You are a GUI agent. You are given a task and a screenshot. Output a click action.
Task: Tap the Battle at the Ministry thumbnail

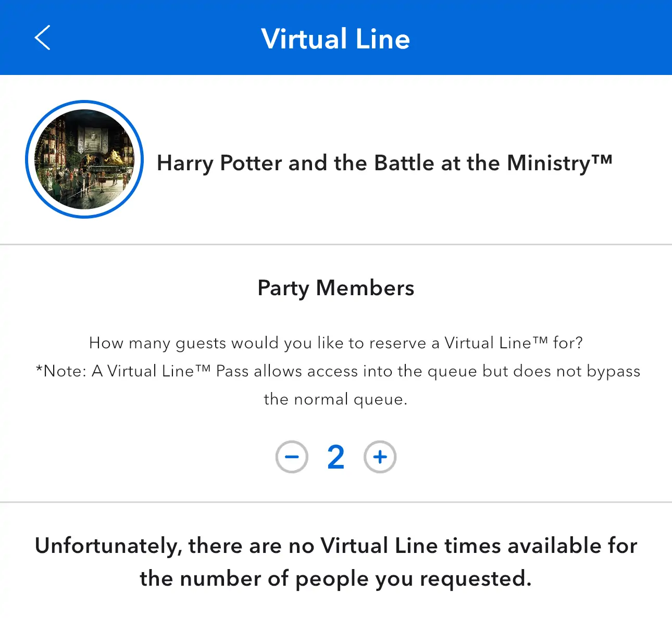tap(84, 159)
